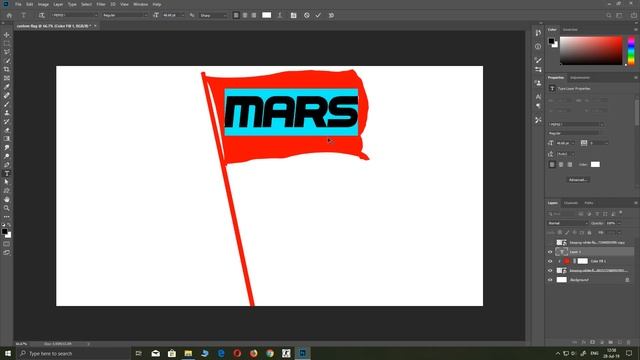Select the Crop tool
This screenshot has height=360, width=640.
click(x=7, y=69)
